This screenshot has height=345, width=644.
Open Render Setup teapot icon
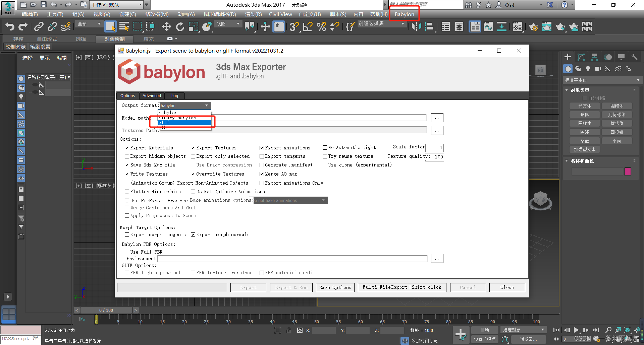tap(533, 26)
